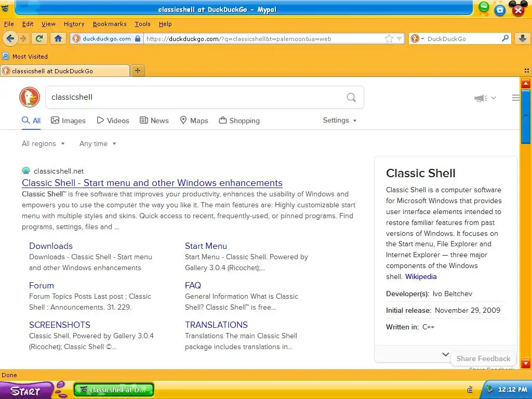The image size is (532, 399).
Task: Click the classicshell.net shell favicon
Action: pos(26,170)
